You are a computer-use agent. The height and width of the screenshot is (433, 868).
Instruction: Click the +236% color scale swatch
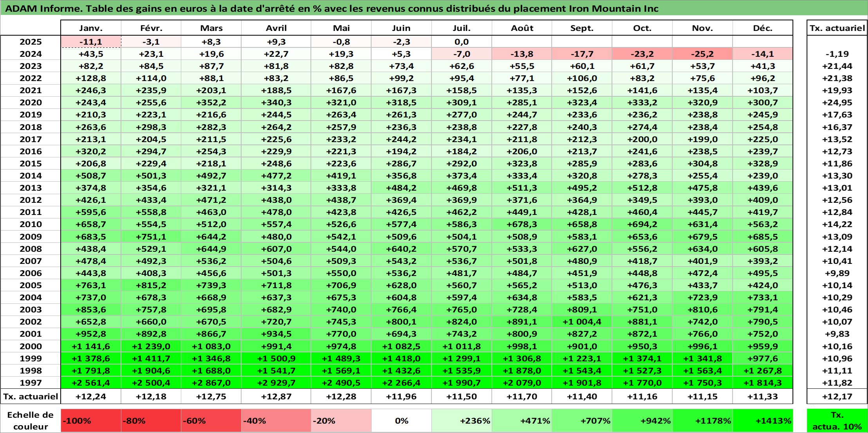click(462, 421)
